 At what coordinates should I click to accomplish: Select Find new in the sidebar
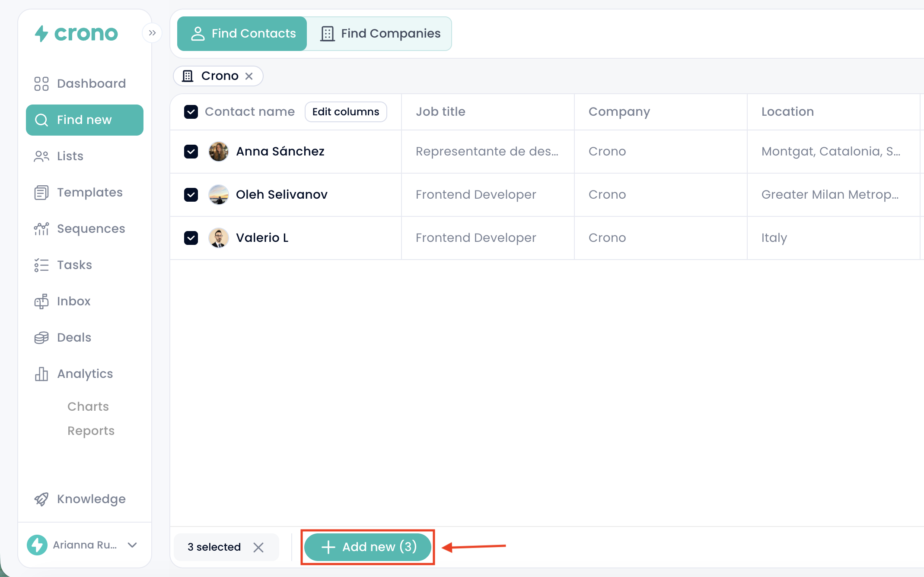click(x=85, y=120)
